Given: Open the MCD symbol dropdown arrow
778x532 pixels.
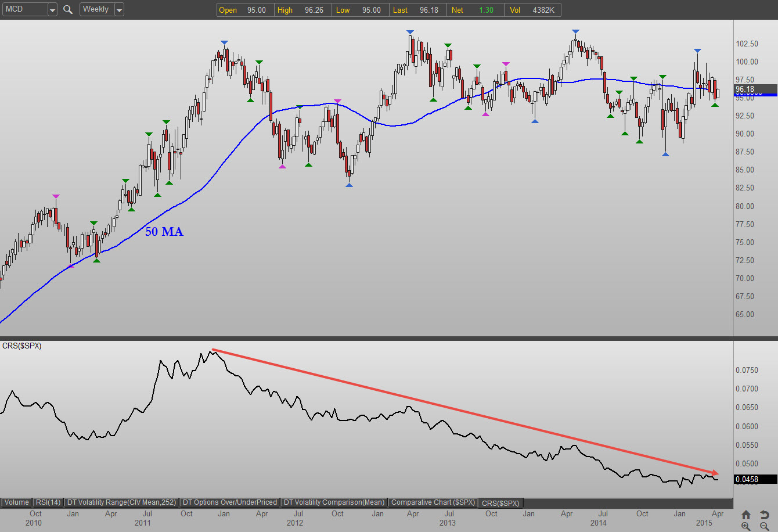Looking at the screenshot, I should [x=52, y=10].
